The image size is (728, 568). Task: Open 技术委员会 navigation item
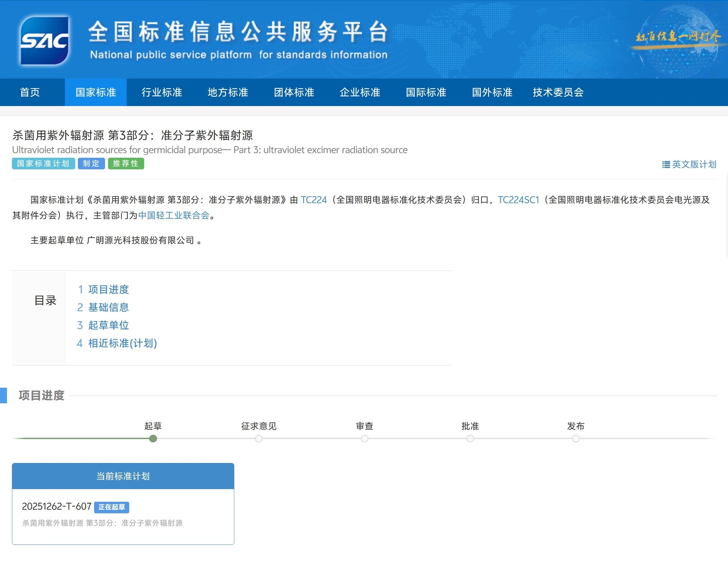[x=558, y=92]
